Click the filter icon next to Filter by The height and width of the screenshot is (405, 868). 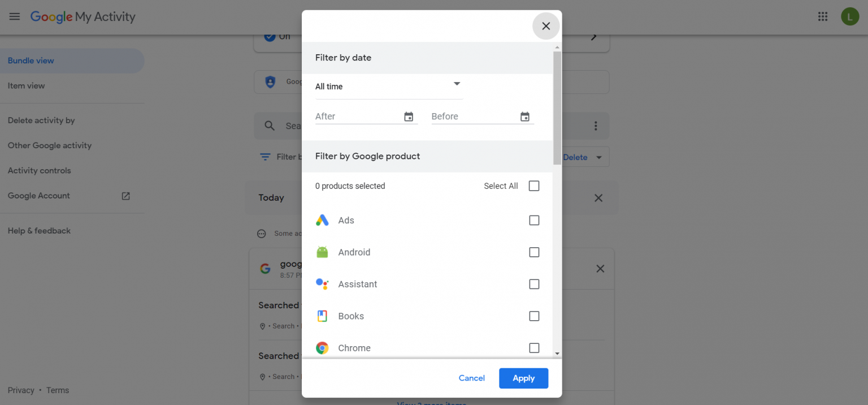(x=266, y=157)
